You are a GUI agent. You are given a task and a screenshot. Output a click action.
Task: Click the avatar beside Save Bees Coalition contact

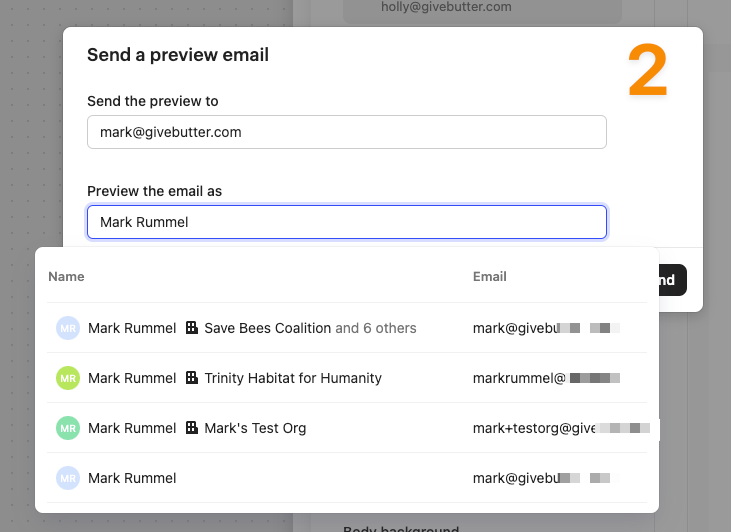(x=67, y=328)
